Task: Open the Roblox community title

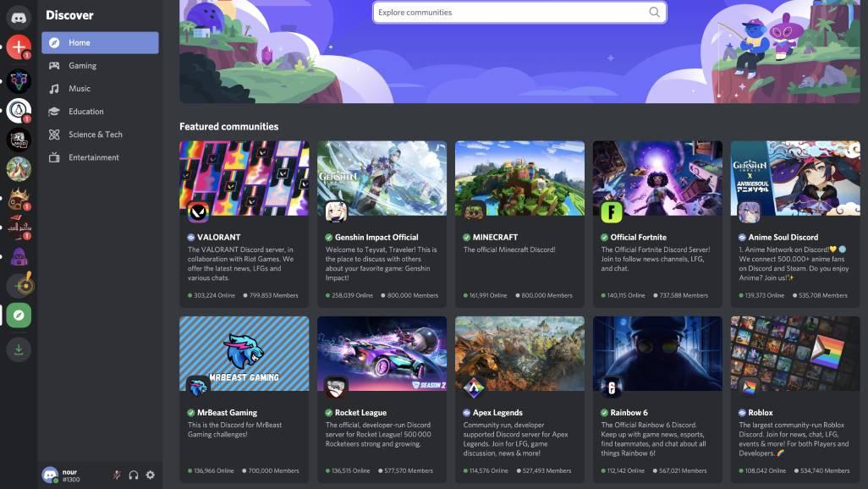Action: (x=760, y=413)
